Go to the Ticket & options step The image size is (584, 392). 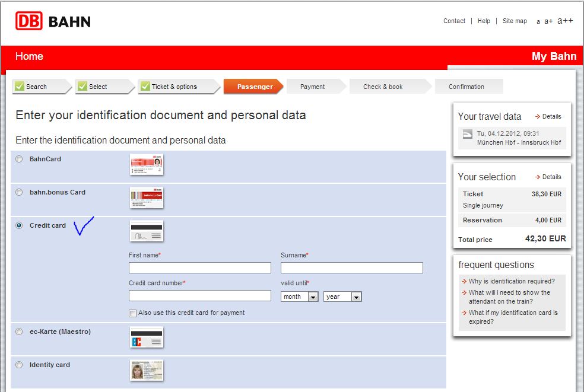[x=179, y=87]
